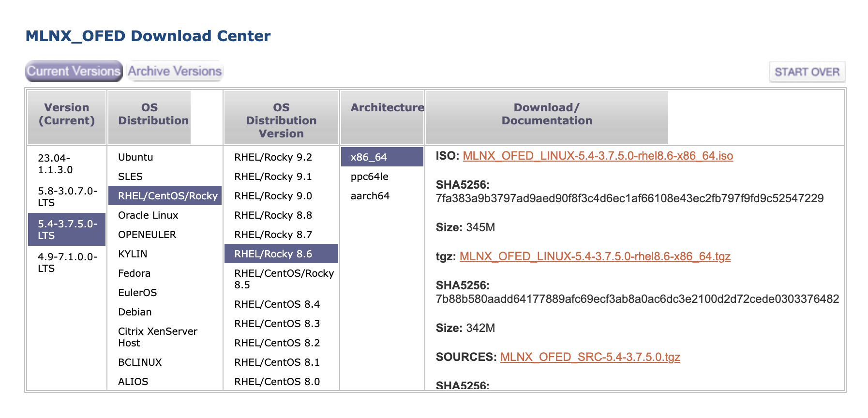Viewport: 868px width, 418px height.
Task: Select RHEL/CentOS 8.3 version
Action: [281, 323]
